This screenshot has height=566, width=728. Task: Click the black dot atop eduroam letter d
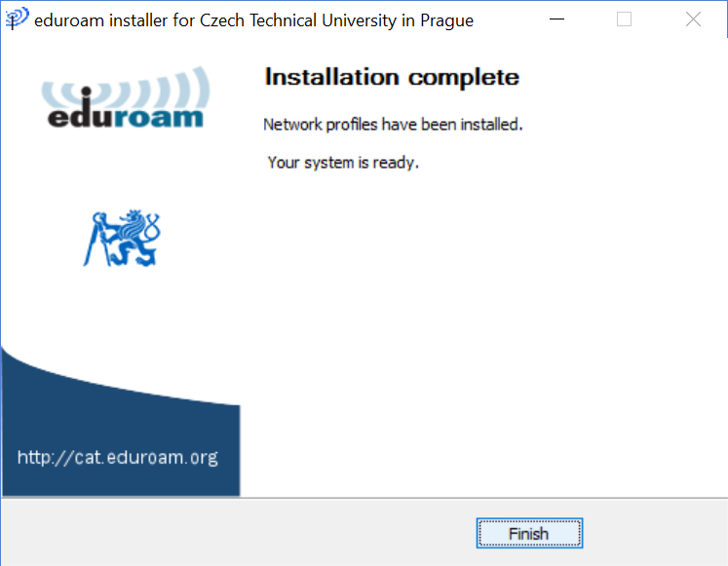(x=87, y=91)
